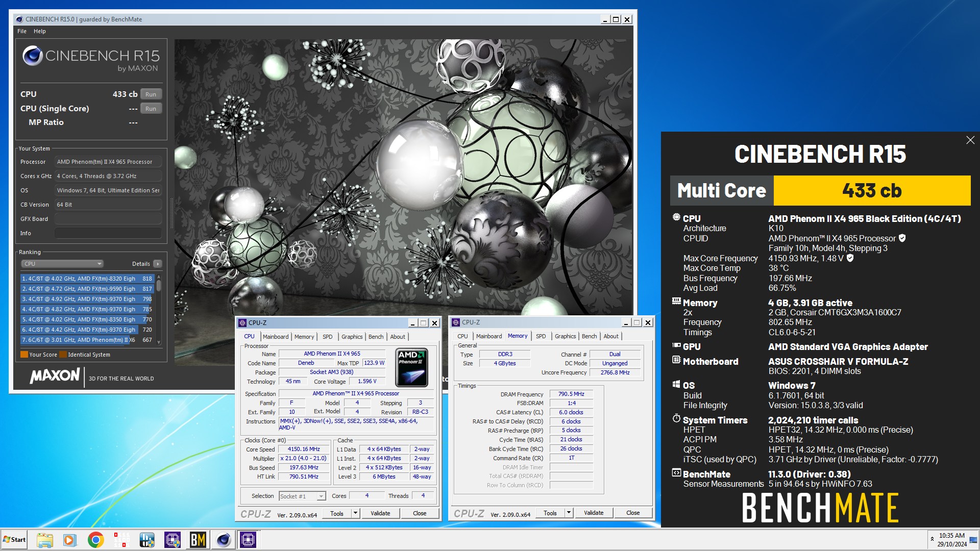Screen dimensions: 980x551
Task: Click the verified shield next to CPUID
Action: pos(902,238)
